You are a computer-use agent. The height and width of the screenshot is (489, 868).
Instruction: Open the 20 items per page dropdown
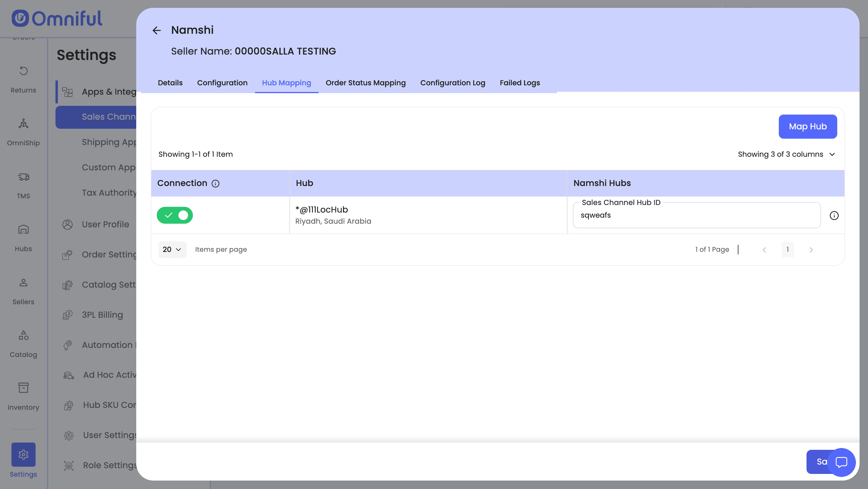[172, 249]
